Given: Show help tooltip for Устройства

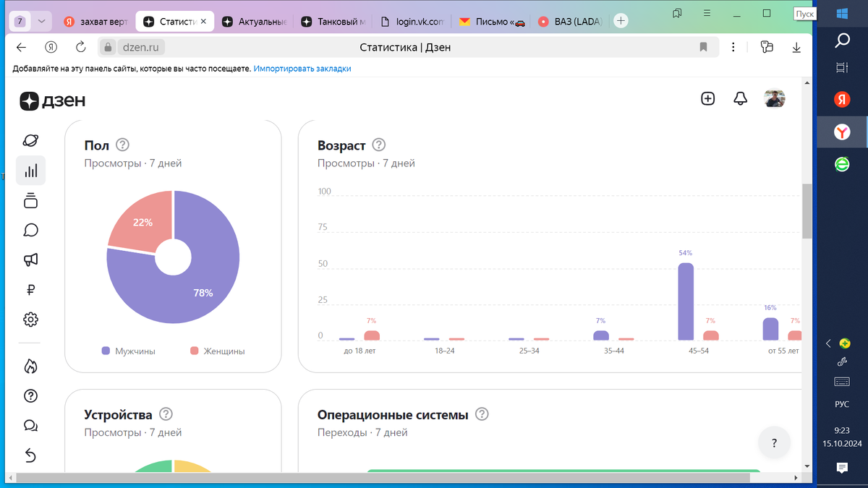Looking at the screenshot, I should coord(166,414).
